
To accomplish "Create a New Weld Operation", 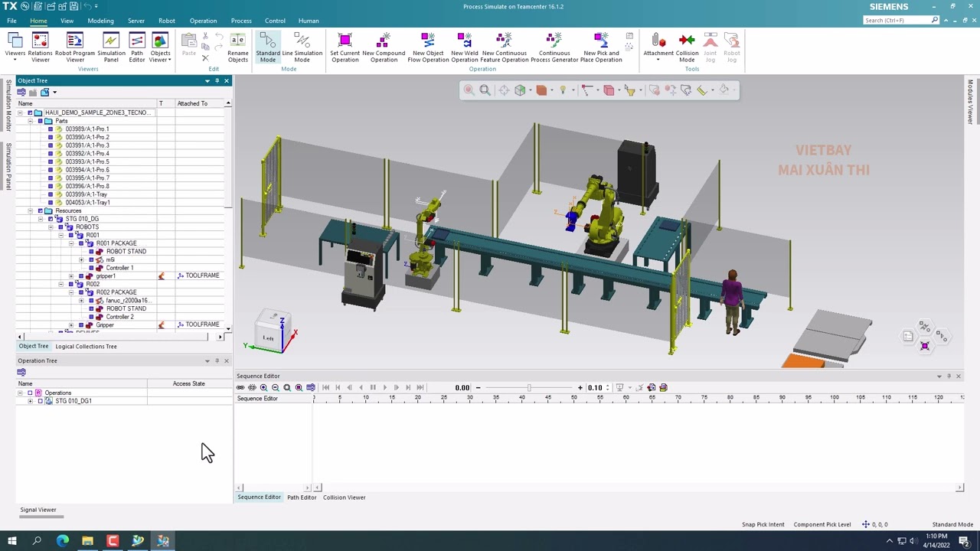I will pos(465,47).
